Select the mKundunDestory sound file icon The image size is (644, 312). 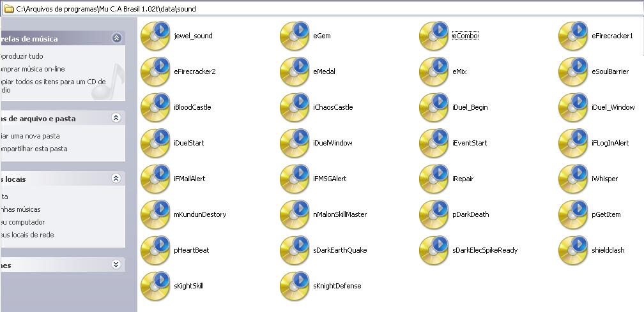(x=155, y=214)
